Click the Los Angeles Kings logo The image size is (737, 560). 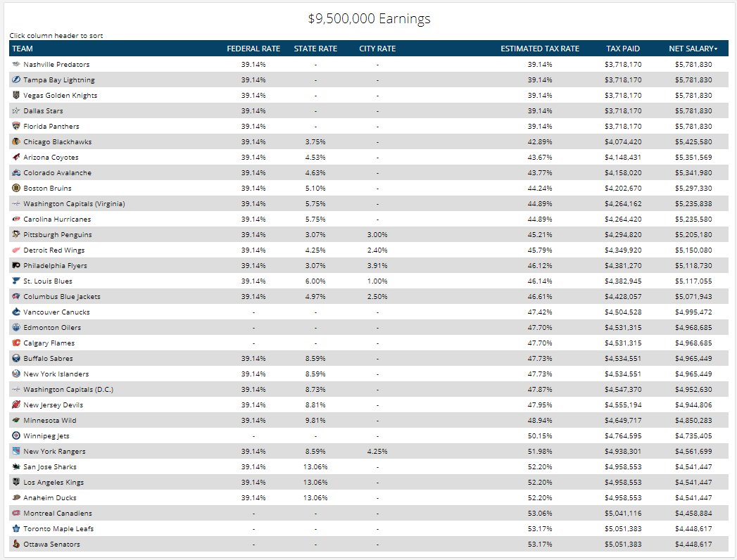16,482
